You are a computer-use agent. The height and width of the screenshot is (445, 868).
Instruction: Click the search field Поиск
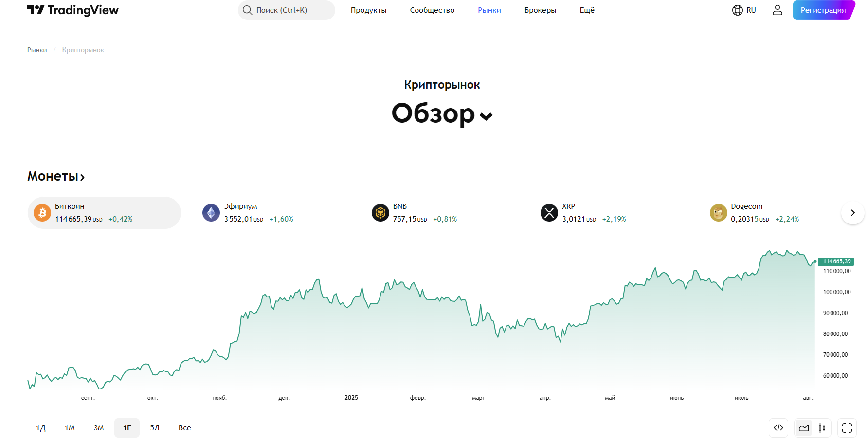pyautogui.click(x=286, y=10)
